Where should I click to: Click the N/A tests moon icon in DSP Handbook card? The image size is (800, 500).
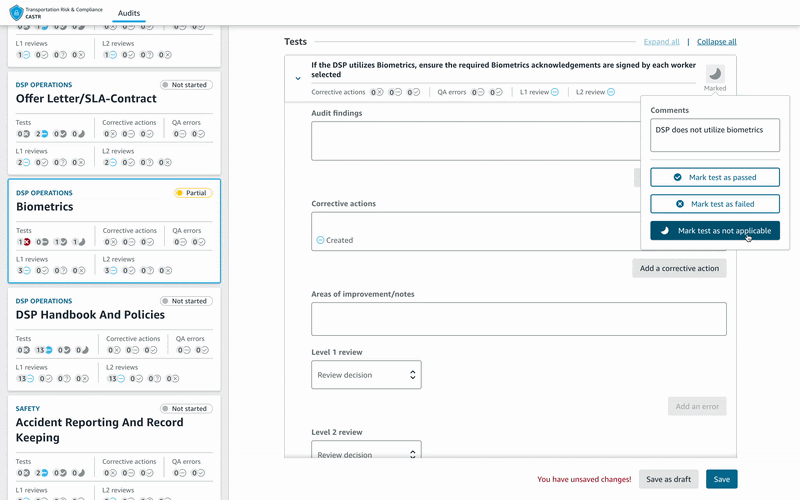[x=85, y=350]
